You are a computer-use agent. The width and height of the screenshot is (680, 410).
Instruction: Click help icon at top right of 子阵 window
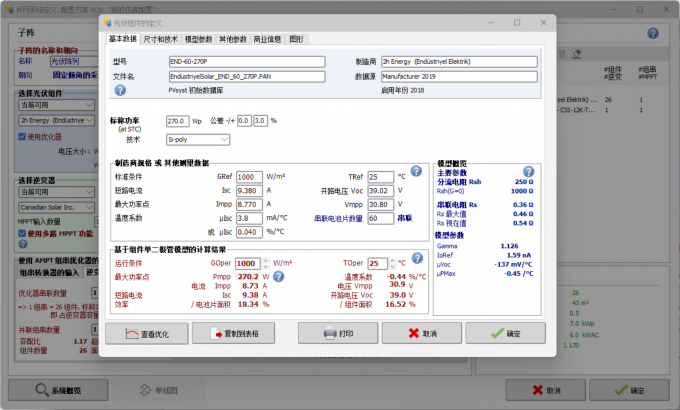pyautogui.click(x=653, y=33)
